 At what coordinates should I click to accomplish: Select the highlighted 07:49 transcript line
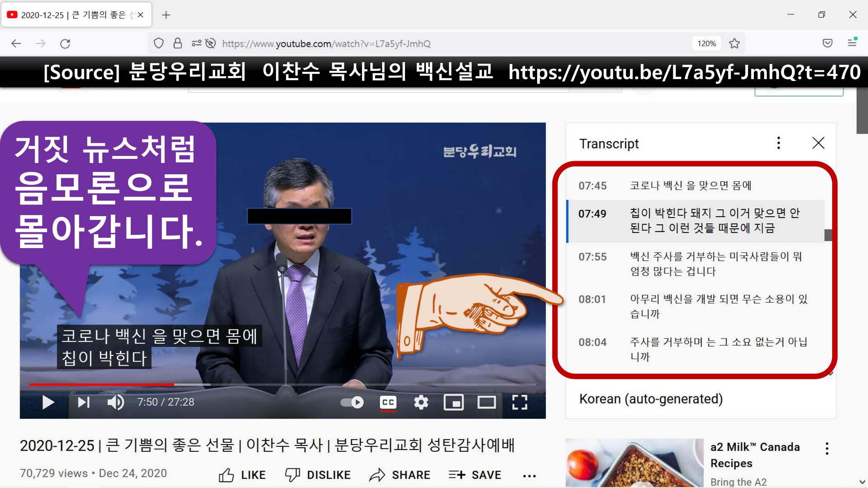695,221
